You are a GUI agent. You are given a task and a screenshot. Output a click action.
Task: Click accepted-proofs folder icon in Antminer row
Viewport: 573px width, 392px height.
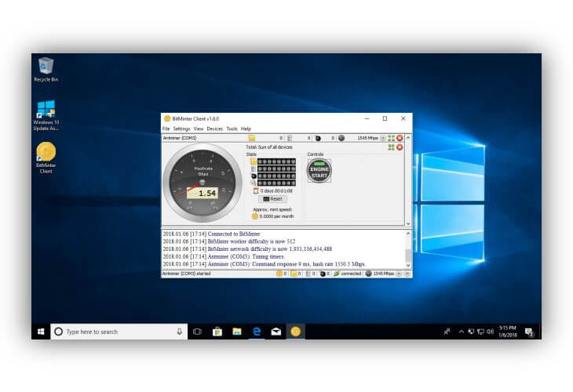(x=252, y=138)
